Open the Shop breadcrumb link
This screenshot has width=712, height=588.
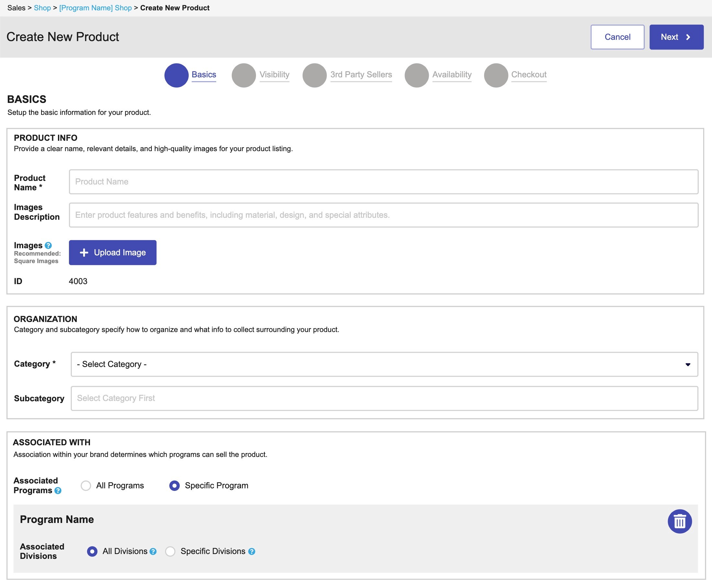pos(42,8)
